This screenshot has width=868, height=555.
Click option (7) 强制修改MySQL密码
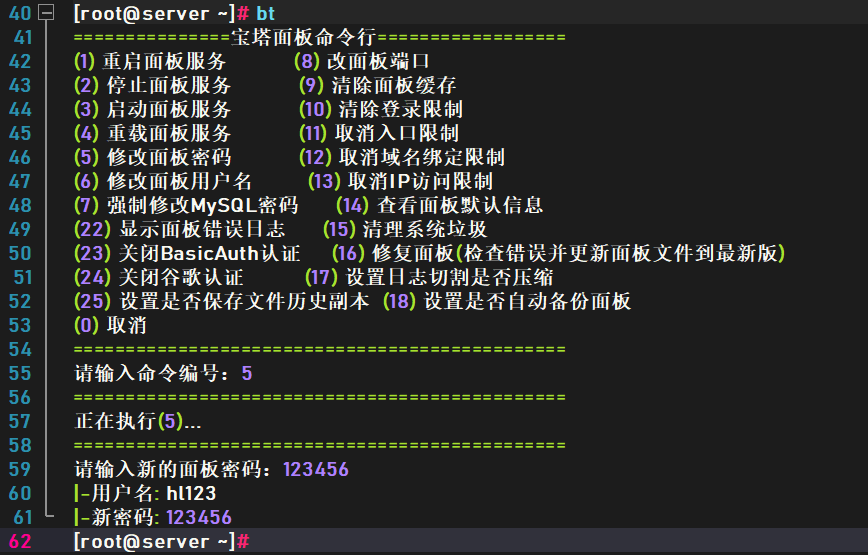(186, 205)
